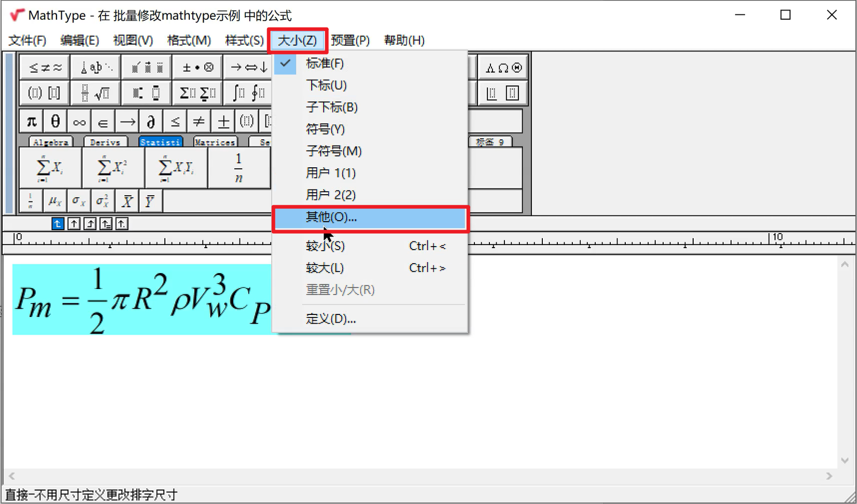Insert the not-equal symbol

pyautogui.click(x=199, y=122)
